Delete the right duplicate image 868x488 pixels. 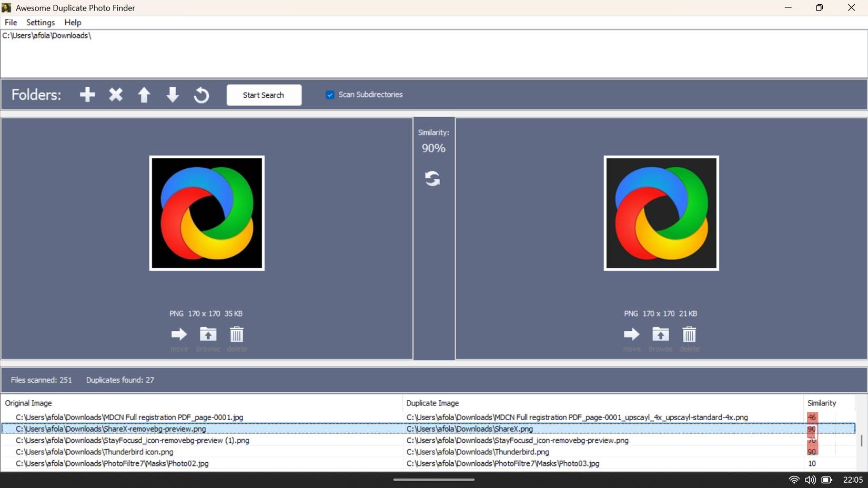coord(689,334)
